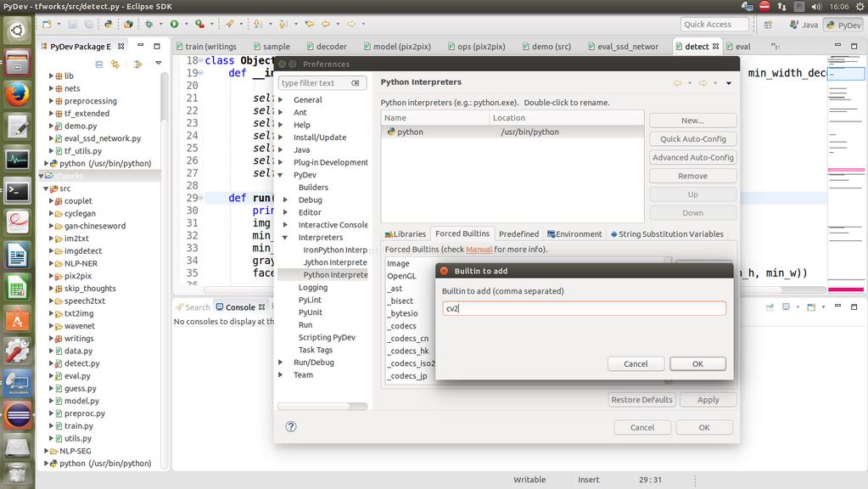Click Cancel in Builtin to add dialog
868x489 pixels.
tap(636, 364)
